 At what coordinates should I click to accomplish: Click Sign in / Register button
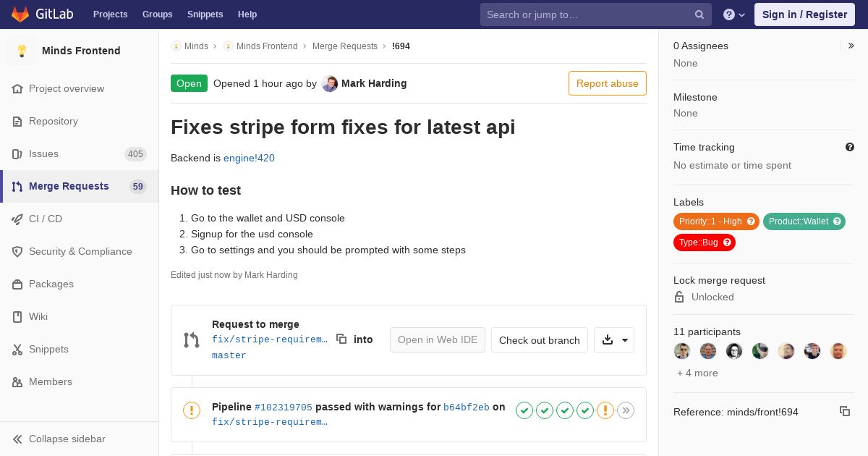click(x=804, y=14)
